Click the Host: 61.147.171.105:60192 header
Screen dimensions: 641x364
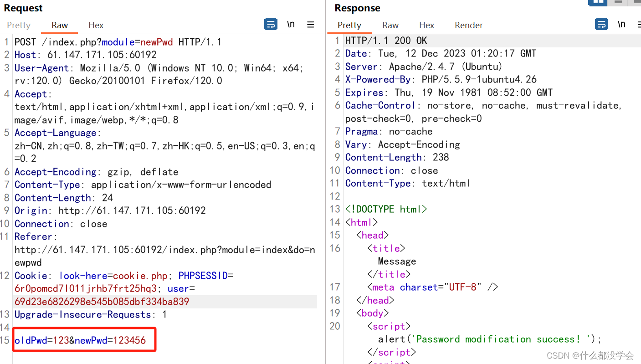86,55
